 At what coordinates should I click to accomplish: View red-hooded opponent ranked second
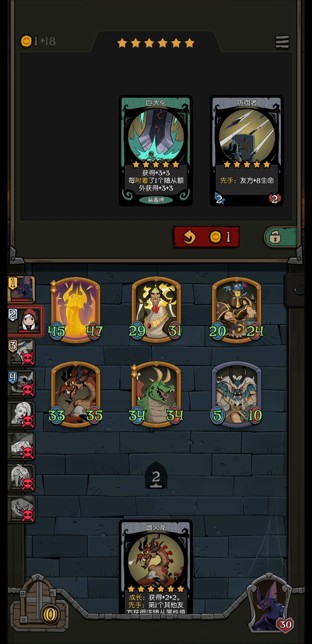25,319
